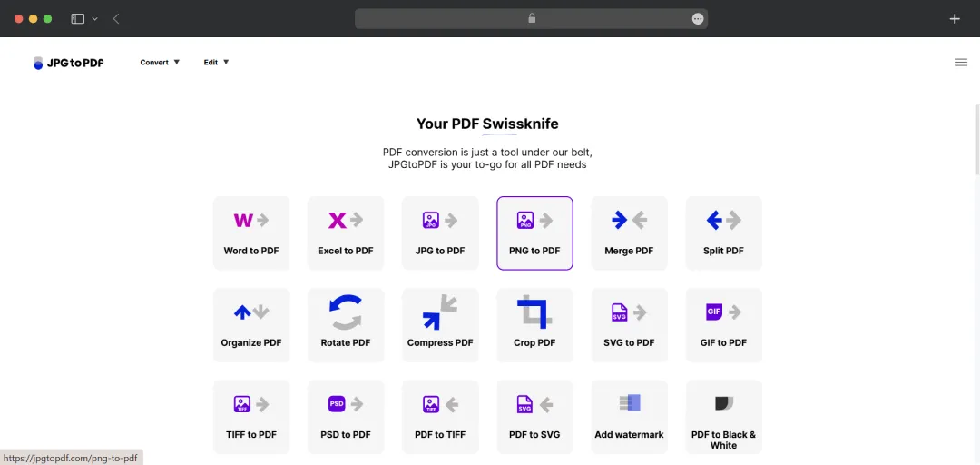Image resolution: width=980 pixels, height=465 pixels.
Task: Click the PNG to PDF image icon
Action: tap(534, 221)
